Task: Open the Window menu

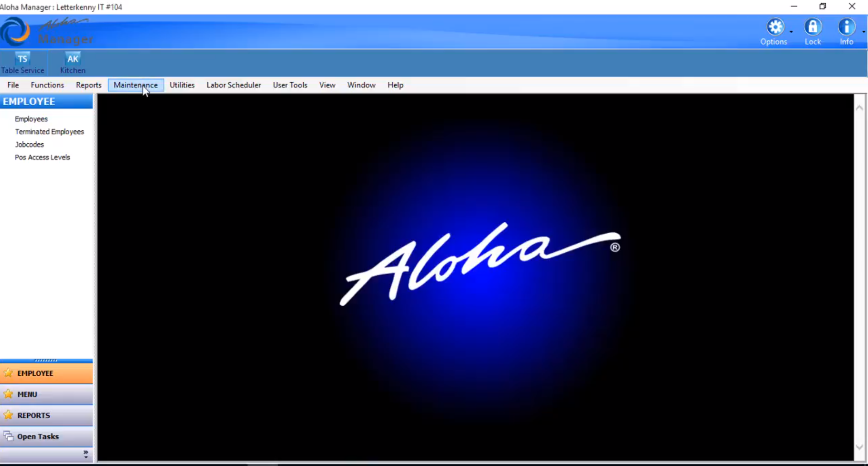Action: click(361, 85)
